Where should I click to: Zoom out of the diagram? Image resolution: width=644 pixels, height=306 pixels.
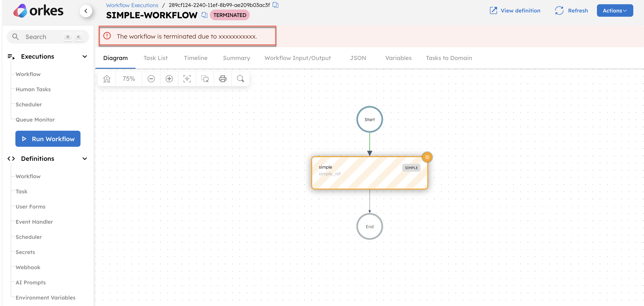coord(151,79)
